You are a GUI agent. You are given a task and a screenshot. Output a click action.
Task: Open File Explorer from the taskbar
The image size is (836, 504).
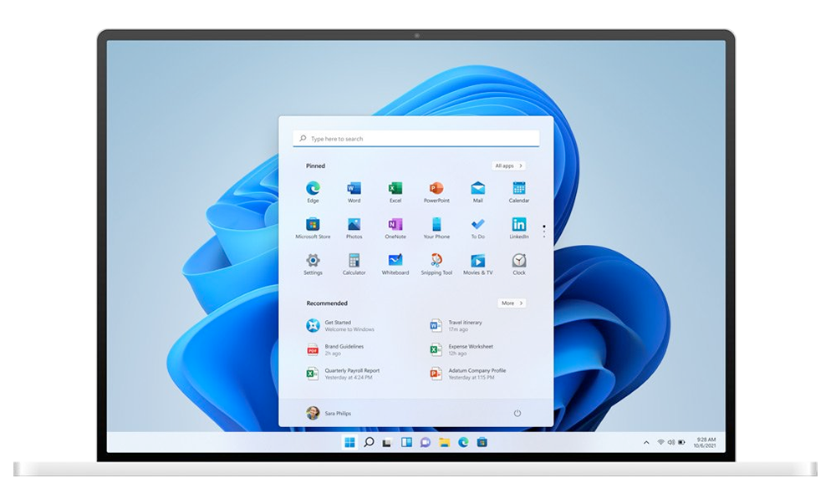coord(444,442)
